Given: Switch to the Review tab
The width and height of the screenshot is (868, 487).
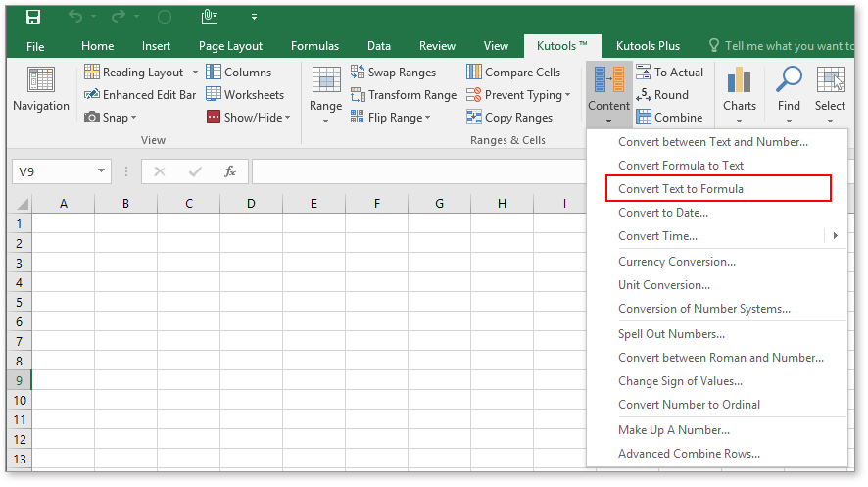Looking at the screenshot, I should (x=437, y=46).
